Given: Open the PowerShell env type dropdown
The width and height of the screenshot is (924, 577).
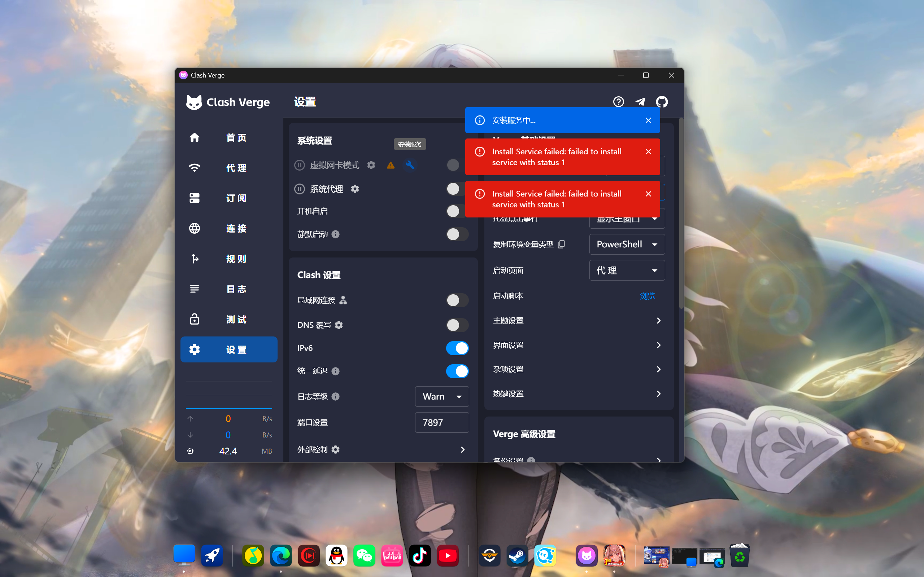Looking at the screenshot, I should [627, 244].
